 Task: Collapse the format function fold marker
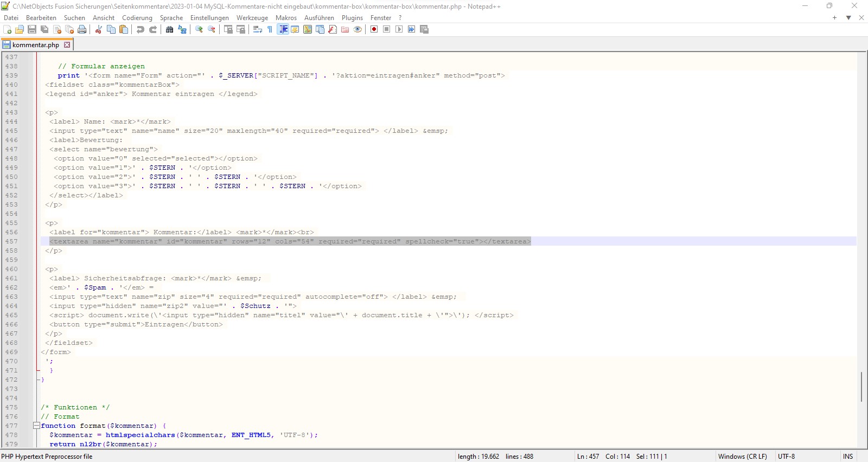36,426
